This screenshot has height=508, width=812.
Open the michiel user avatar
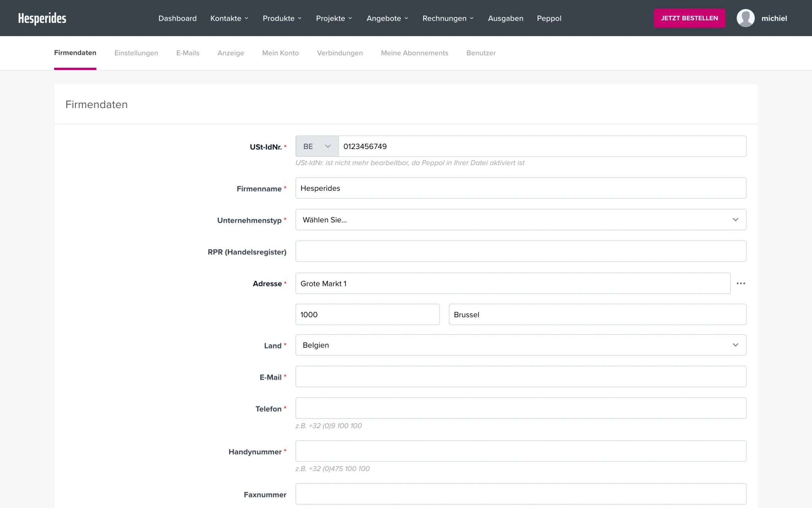pos(745,18)
